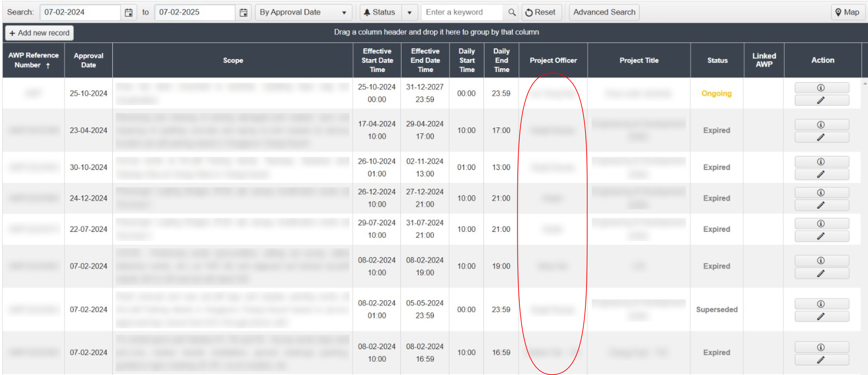
Task: Click the keyword search magnifier icon
Action: point(512,13)
